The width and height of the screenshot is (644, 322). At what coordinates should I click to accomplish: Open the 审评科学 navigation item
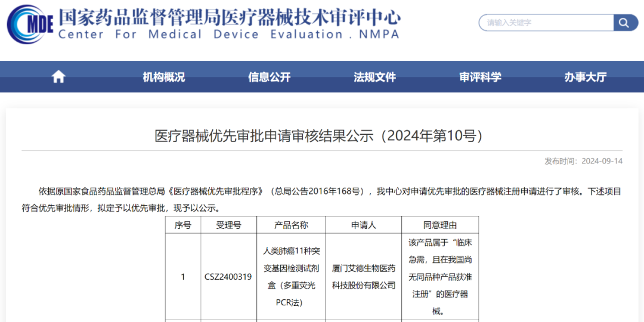click(x=480, y=77)
